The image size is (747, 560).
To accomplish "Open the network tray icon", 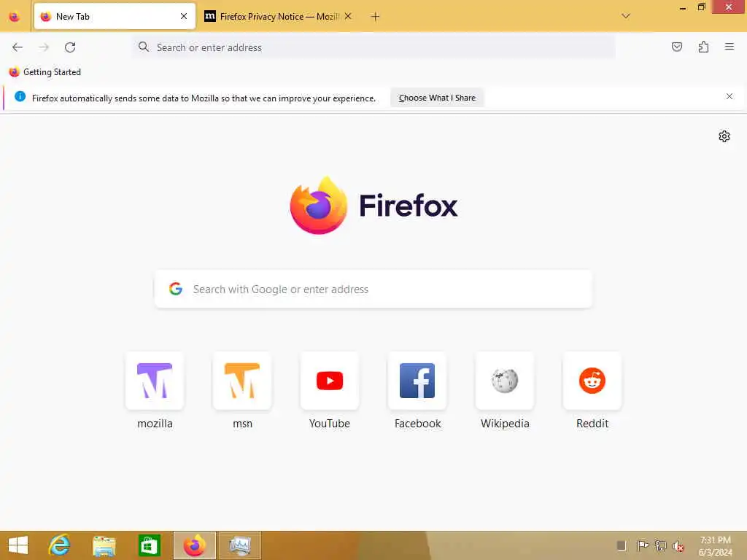I will [x=660, y=545].
